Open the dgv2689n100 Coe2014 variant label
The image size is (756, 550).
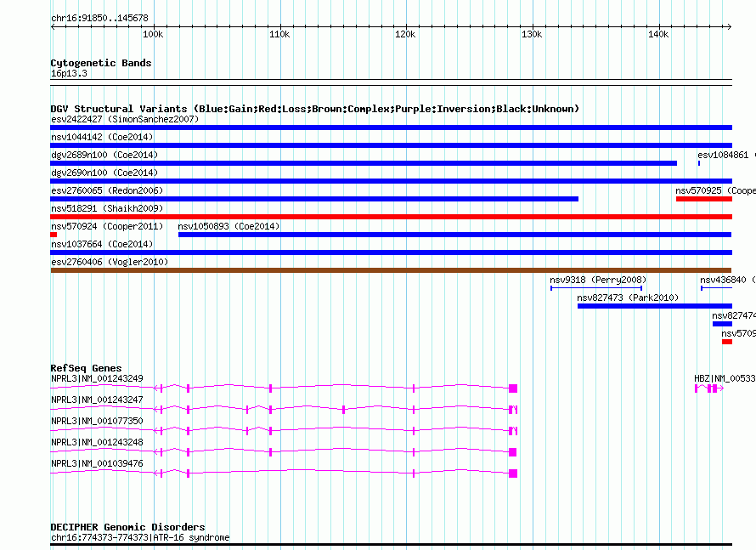coord(104,155)
